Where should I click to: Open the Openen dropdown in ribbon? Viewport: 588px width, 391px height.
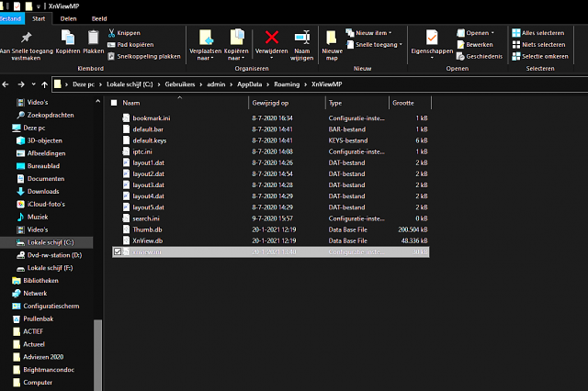click(476, 33)
